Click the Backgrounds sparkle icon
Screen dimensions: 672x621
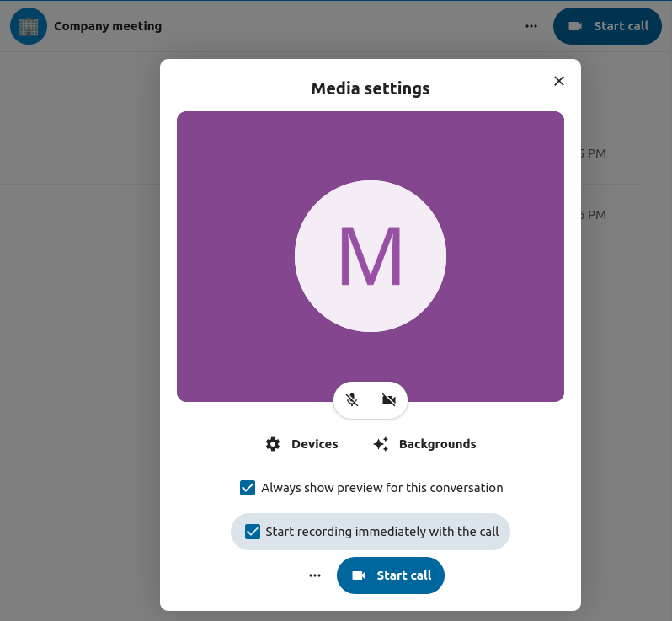pyautogui.click(x=381, y=444)
